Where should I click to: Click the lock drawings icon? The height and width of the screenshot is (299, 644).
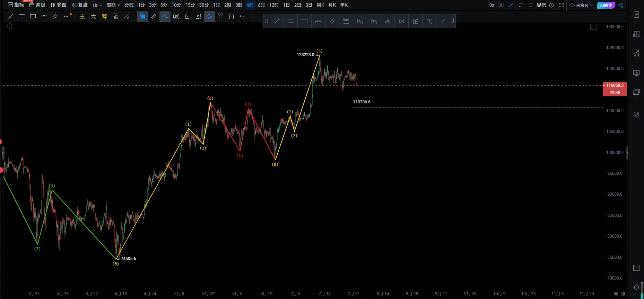click(187, 16)
